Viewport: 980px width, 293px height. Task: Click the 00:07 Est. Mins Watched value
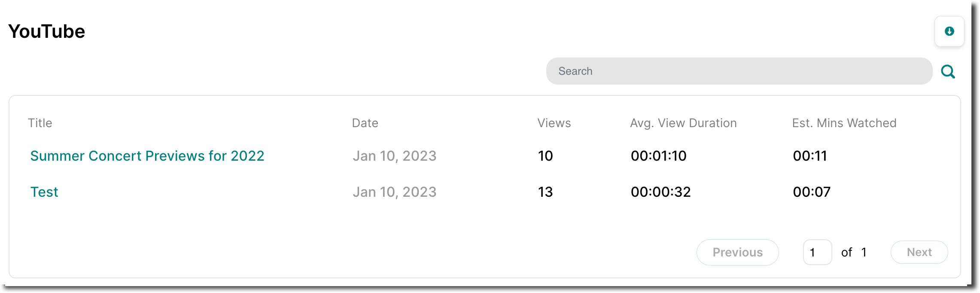(811, 192)
